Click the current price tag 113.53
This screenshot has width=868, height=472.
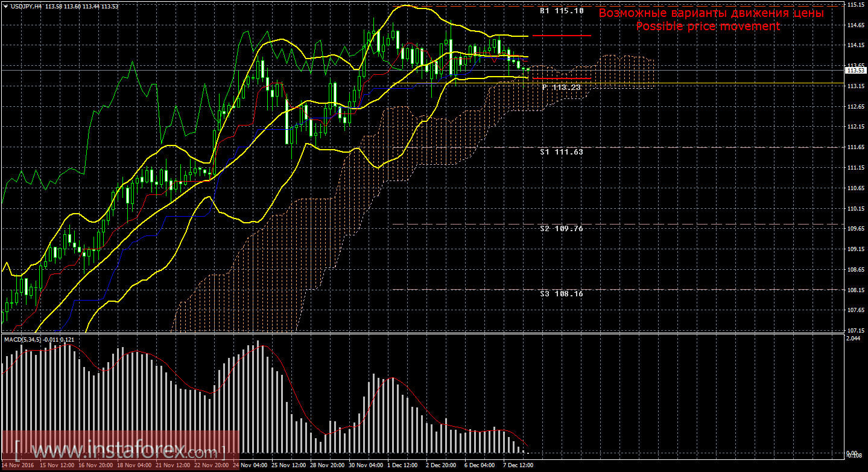(854, 71)
